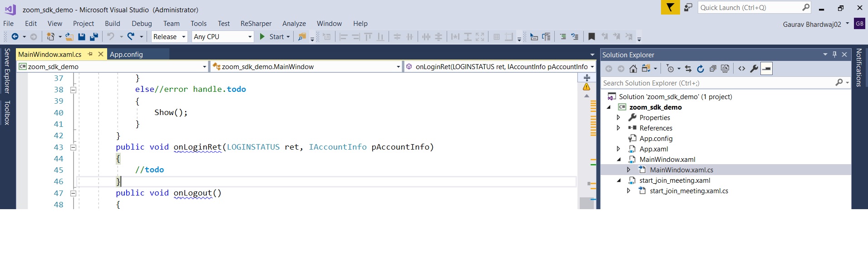Viewport: 868px width, 266px height.
Task: Open the Build menu
Action: coord(112,24)
